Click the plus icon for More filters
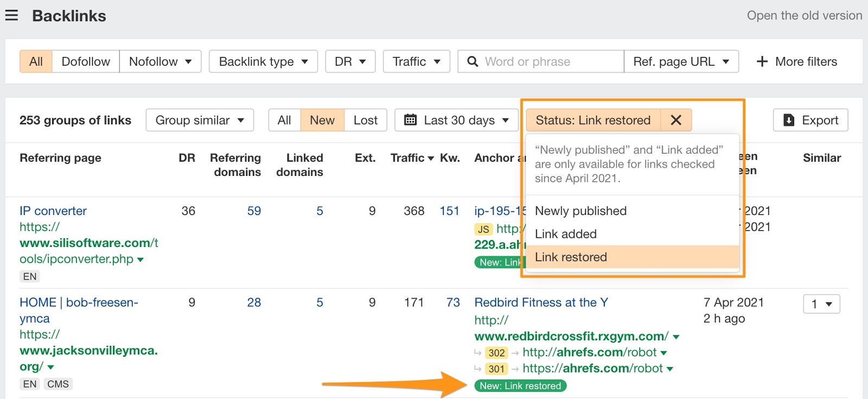Screen dimensions: 868x399 (762, 61)
